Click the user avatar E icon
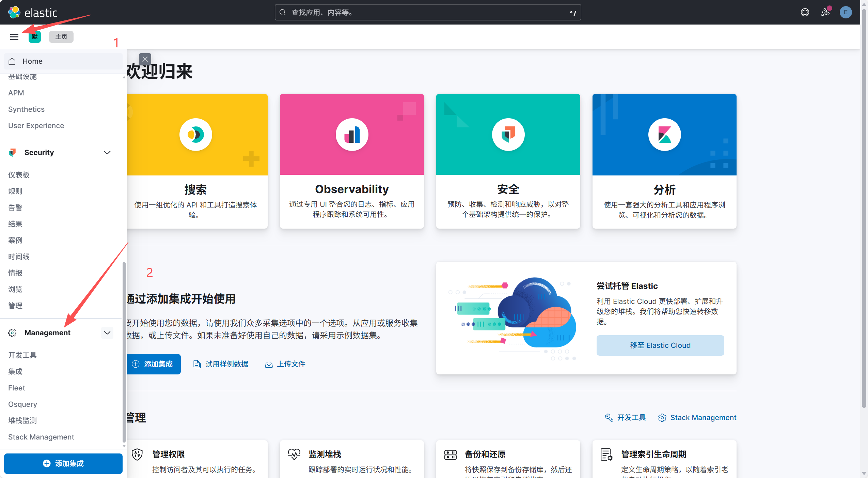The height and width of the screenshot is (478, 868). click(x=846, y=13)
